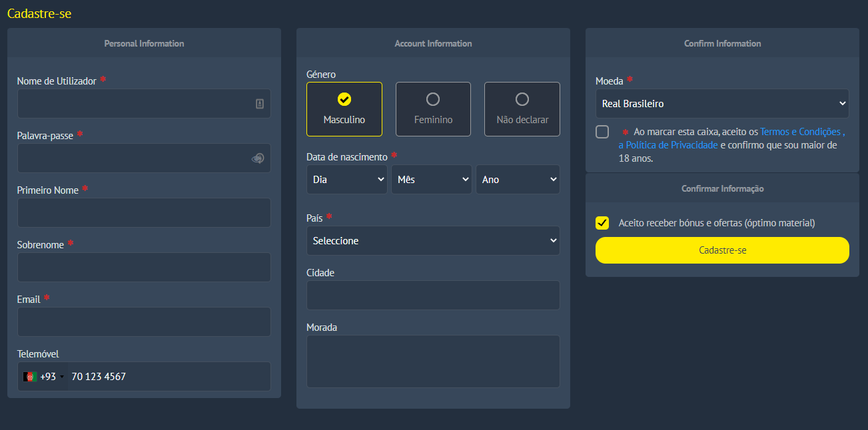Focus the Nome de Utilizador input field
The width and height of the screenshot is (868, 430).
point(144,104)
